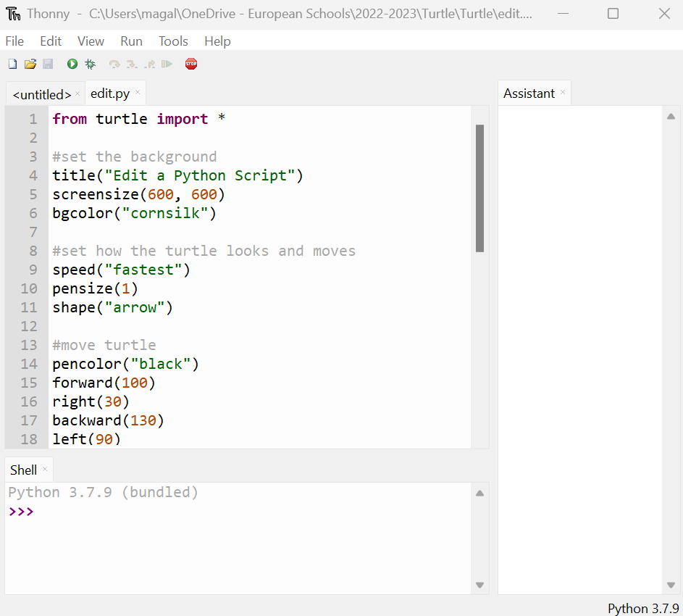
Task: Click the comment '#move turtle'
Action: tap(104, 345)
